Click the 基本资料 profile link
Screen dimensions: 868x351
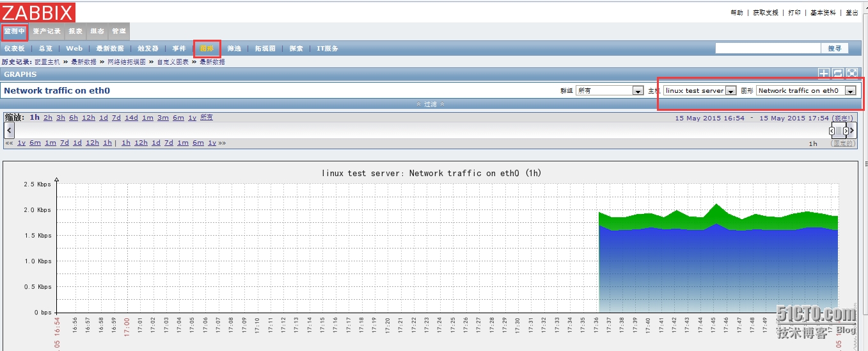823,12
